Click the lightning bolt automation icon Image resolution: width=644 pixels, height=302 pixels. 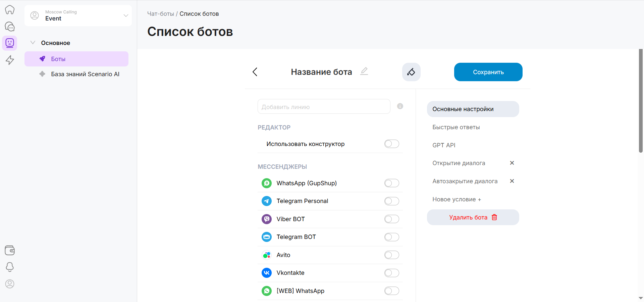click(x=10, y=60)
